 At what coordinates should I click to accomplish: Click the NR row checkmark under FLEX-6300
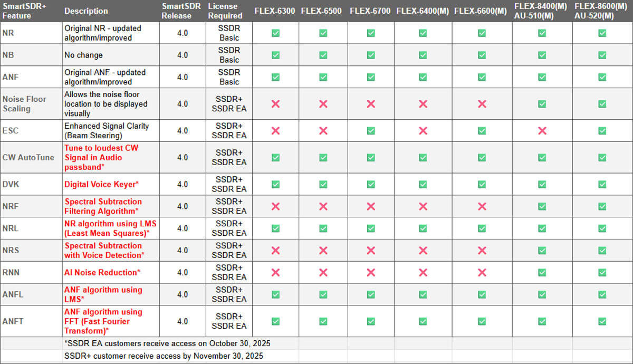[x=275, y=33]
